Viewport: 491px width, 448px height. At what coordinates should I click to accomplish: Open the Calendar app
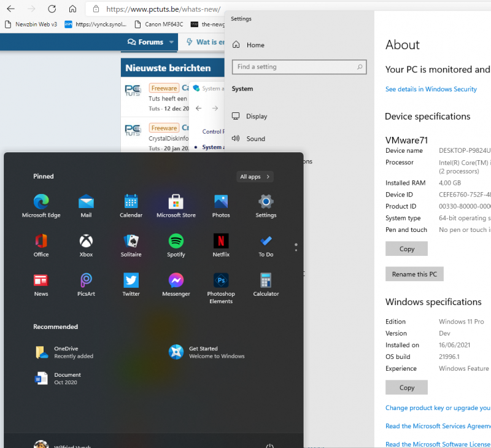[x=131, y=206]
